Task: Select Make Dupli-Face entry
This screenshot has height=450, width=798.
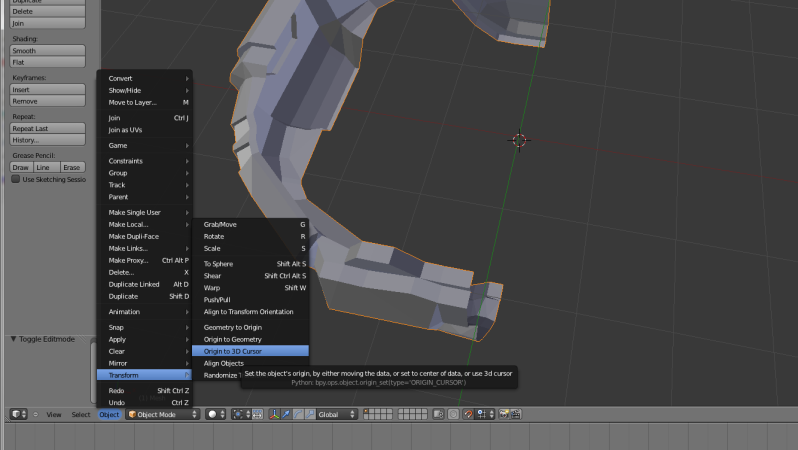Action: [145, 237]
